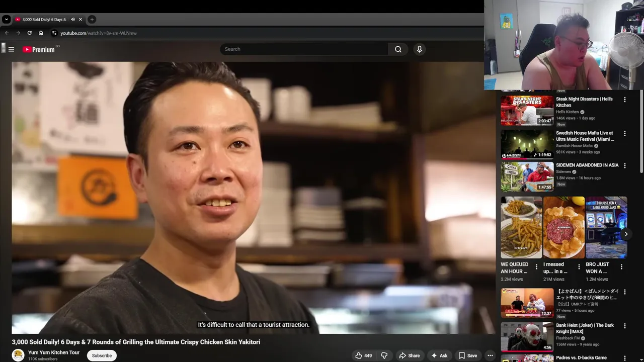Viewport: 644px width, 362px height.
Task: Open WE QUEUED AN HOUR short
Action: (521, 227)
